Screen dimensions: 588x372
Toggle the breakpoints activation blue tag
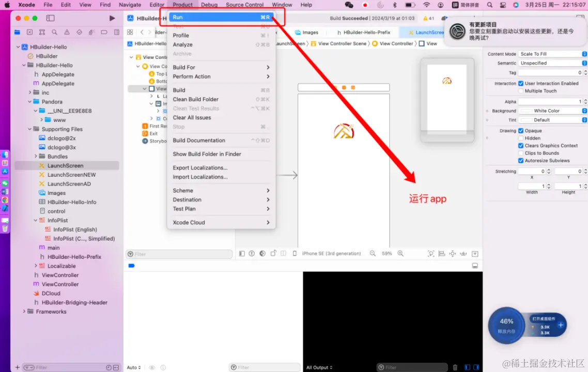click(131, 266)
